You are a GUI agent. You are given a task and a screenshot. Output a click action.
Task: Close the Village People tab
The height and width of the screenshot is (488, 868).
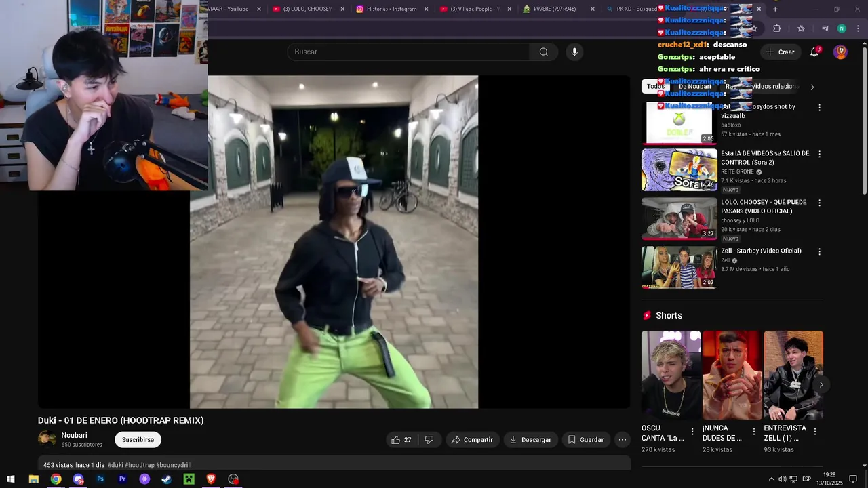(x=509, y=9)
